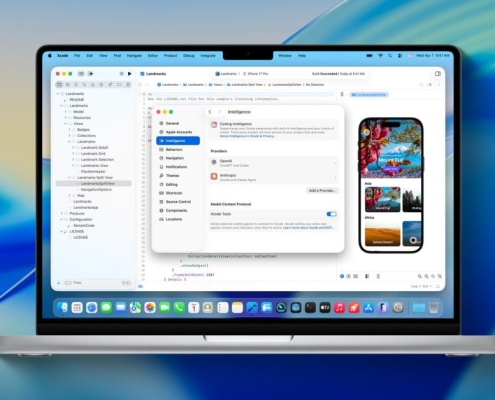
Task: Click the Coding Intelligence app icon
Action: [214, 125]
